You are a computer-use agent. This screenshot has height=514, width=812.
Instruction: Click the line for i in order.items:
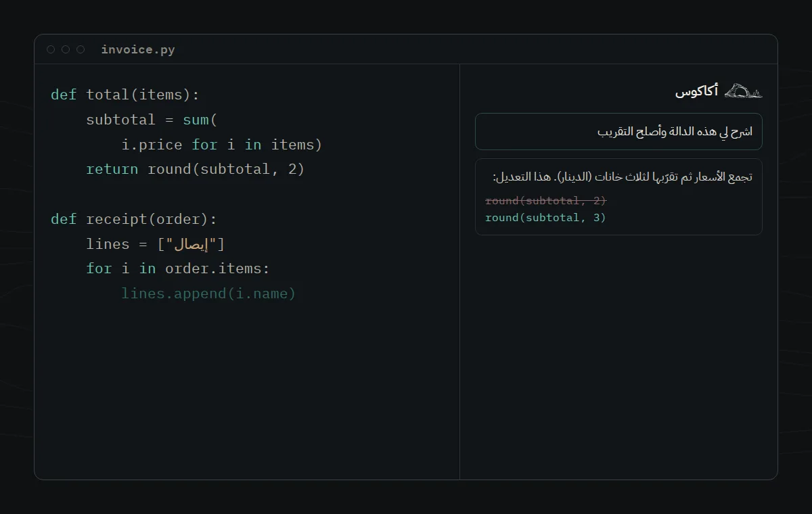[178, 268]
